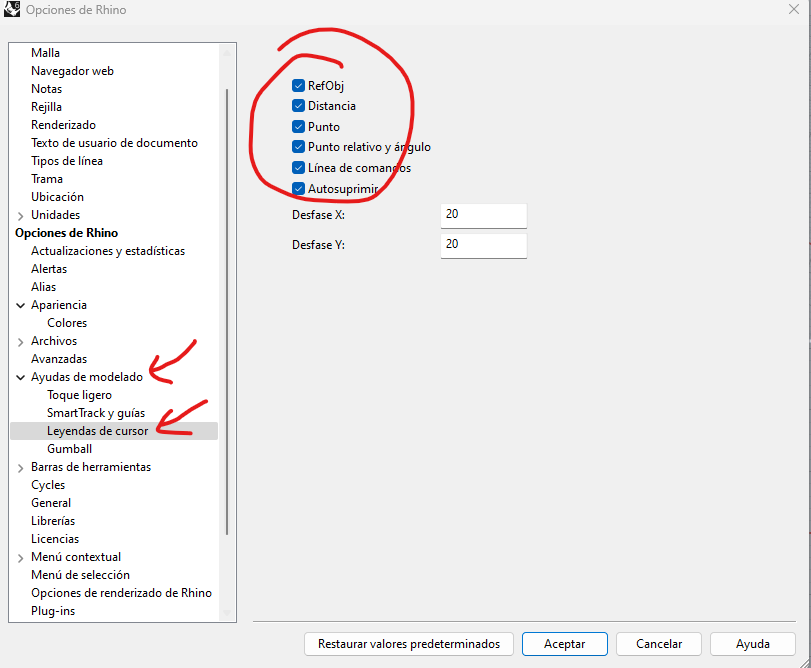This screenshot has height=668, width=811.
Task: Toggle the Distancia checkbox
Action: point(298,106)
